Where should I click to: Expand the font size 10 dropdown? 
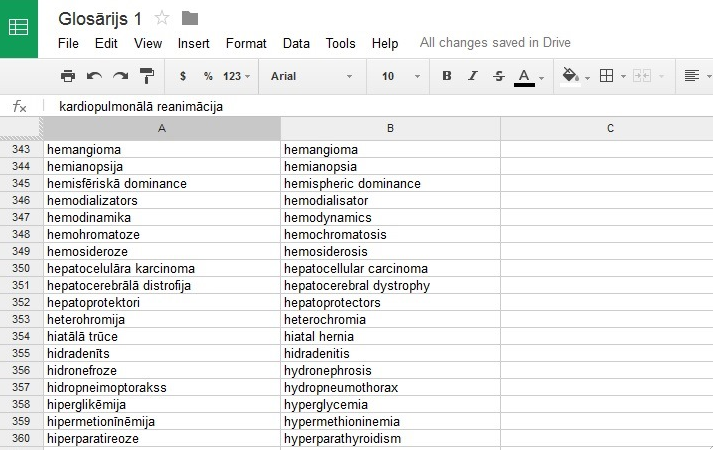(395, 76)
